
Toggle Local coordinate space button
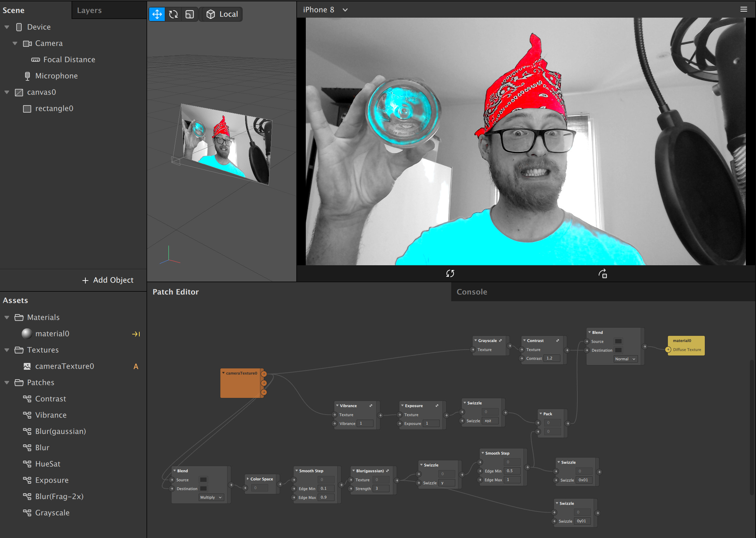point(222,14)
